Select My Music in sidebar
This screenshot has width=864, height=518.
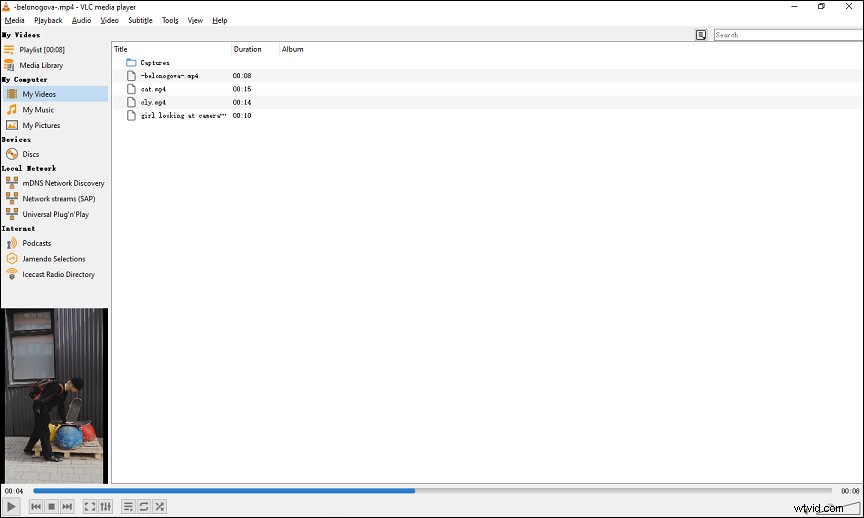(x=38, y=110)
